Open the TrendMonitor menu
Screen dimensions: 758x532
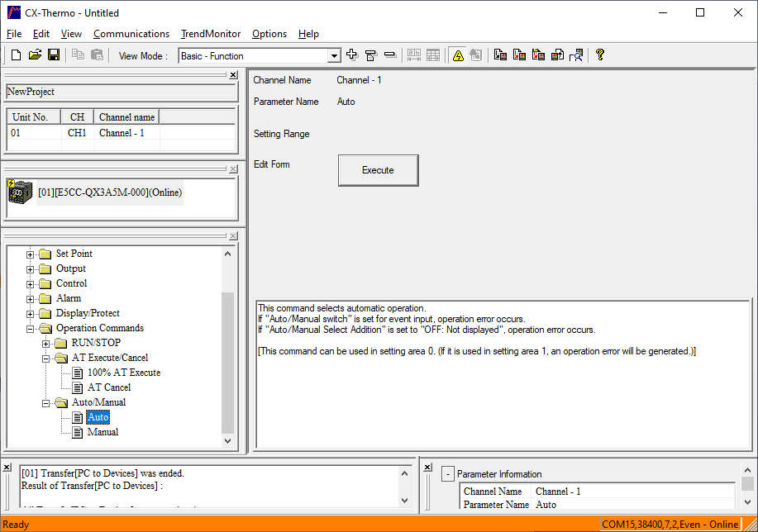click(211, 34)
